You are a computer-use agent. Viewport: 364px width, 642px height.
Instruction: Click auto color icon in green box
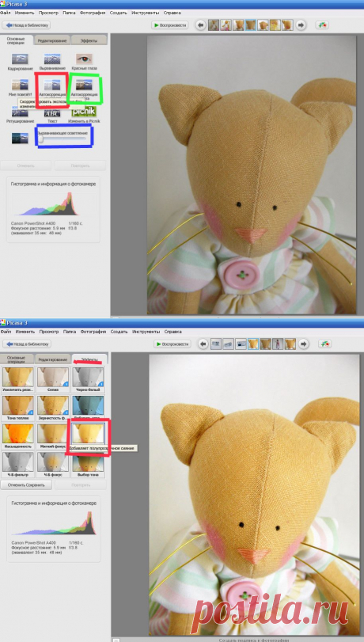[85, 85]
